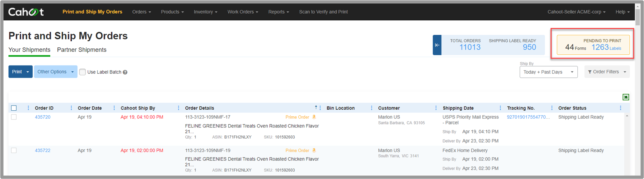The width and height of the screenshot is (644, 179).
Task: Click the Total Orders 11013 count
Action: [x=470, y=47]
